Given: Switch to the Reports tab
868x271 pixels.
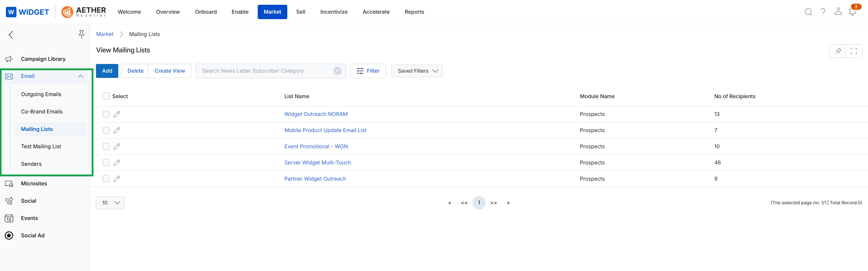Looking at the screenshot, I should [414, 12].
